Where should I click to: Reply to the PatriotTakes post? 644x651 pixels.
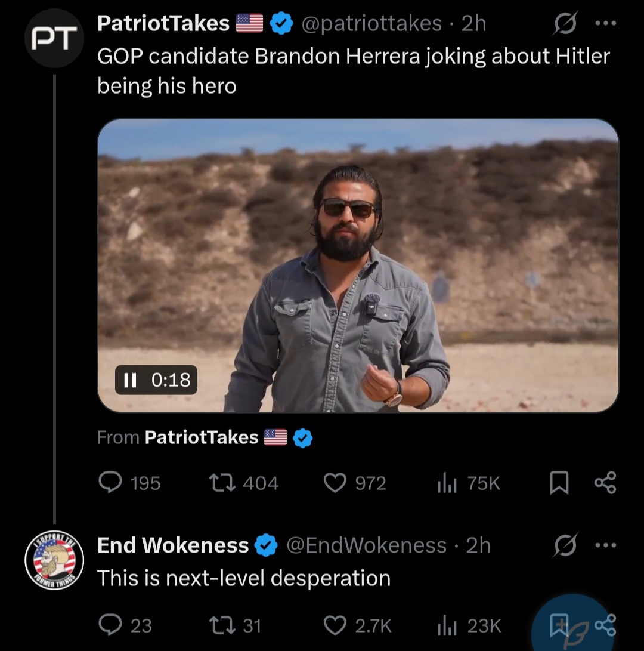pyautogui.click(x=110, y=483)
